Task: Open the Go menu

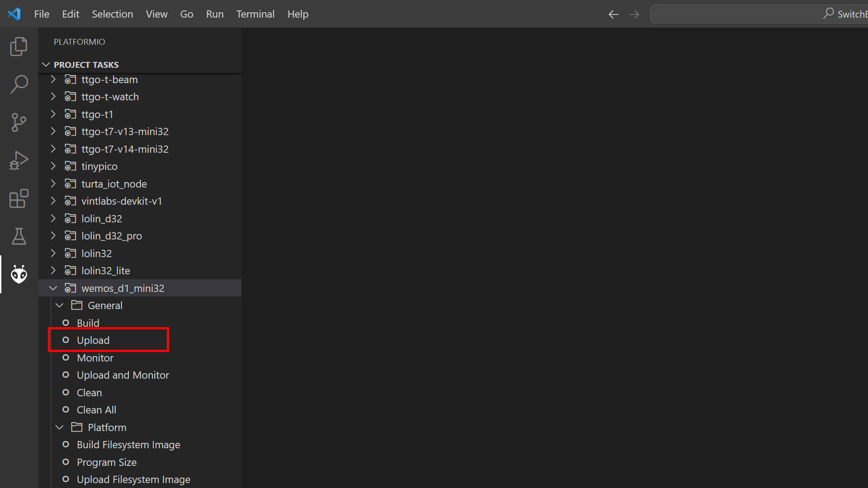Action: [x=187, y=14]
